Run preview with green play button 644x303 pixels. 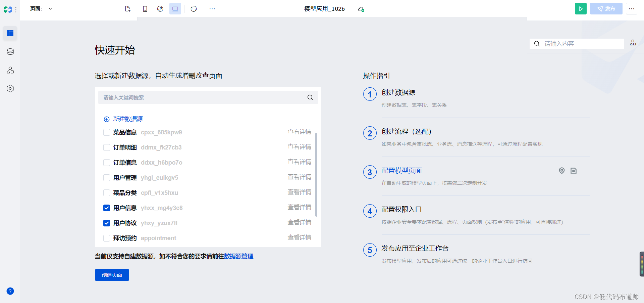click(x=581, y=9)
